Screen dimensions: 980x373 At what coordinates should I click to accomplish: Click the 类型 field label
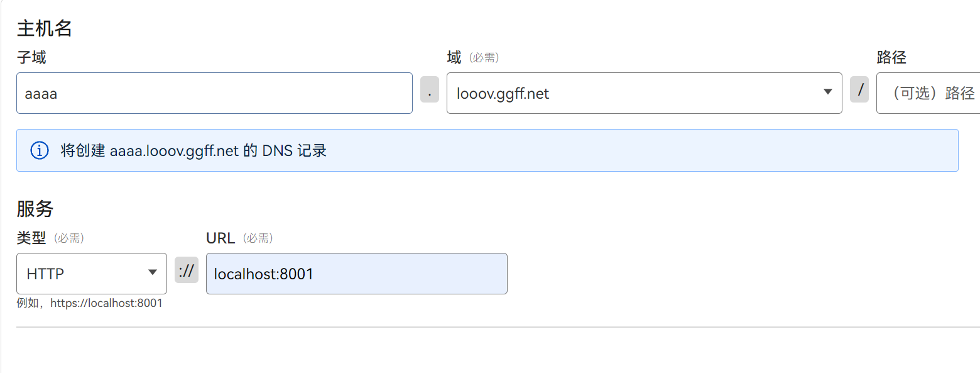(31, 238)
